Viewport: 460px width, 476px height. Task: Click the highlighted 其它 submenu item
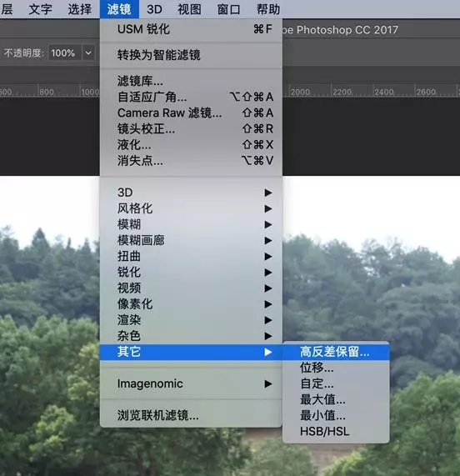(191, 352)
